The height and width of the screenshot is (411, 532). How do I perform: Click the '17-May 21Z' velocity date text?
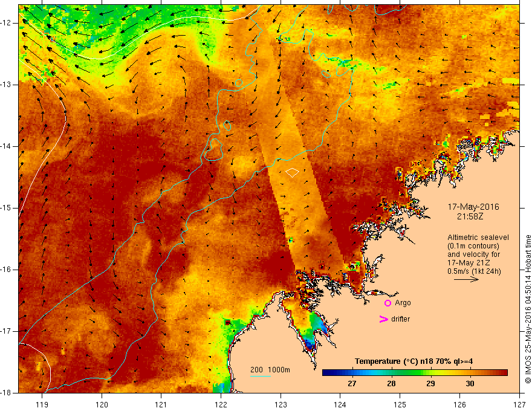click(x=468, y=263)
